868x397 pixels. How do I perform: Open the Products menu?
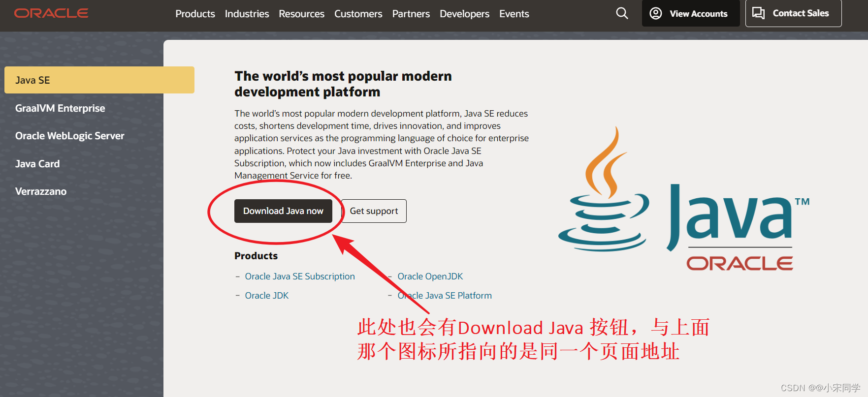click(195, 14)
